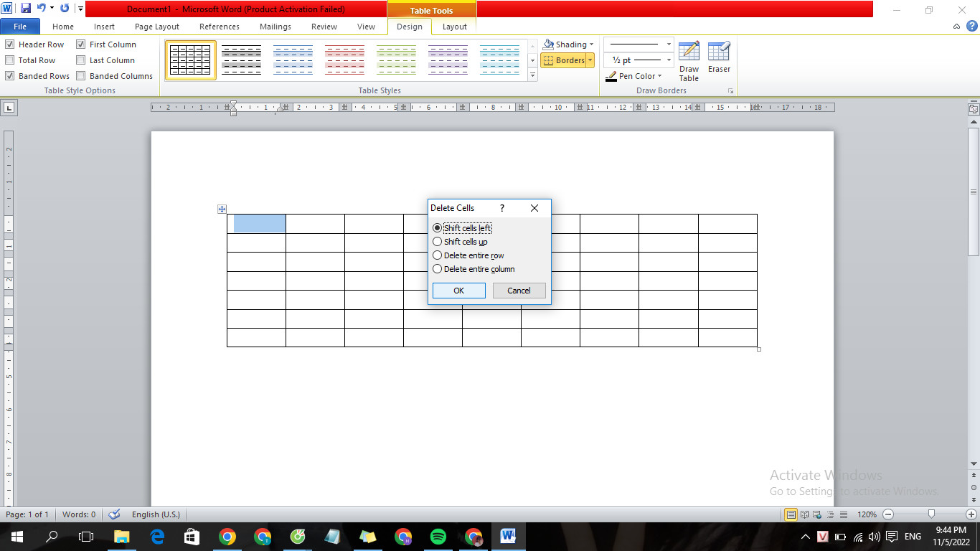This screenshot has height=551, width=980.
Task: Switch to Web Layout view icon
Action: pos(817,514)
